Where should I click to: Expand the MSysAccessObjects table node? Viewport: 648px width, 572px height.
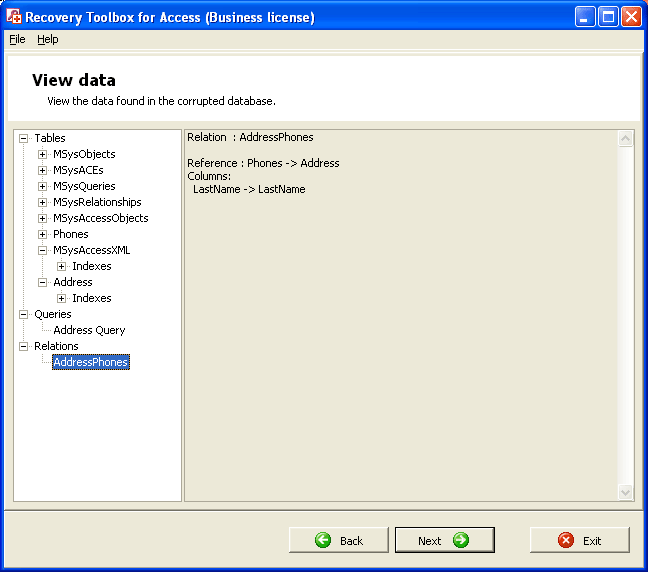[x=42, y=218]
